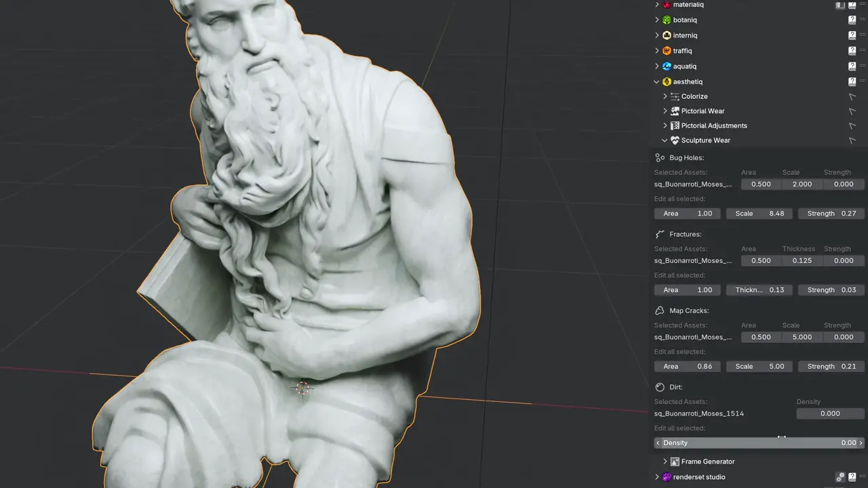Open traffiq documentation help book

click(852, 51)
